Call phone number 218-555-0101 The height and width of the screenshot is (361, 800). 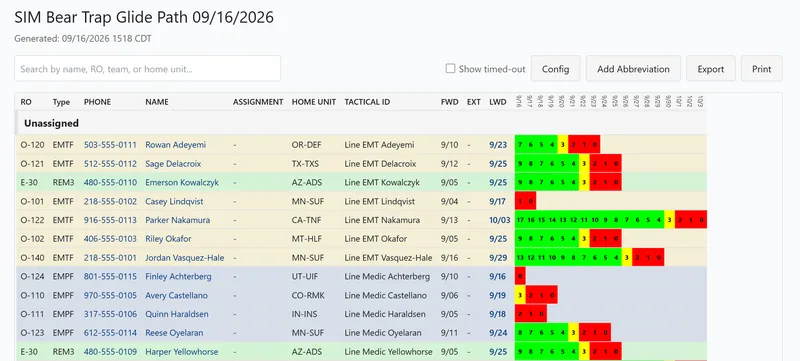point(110,258)
